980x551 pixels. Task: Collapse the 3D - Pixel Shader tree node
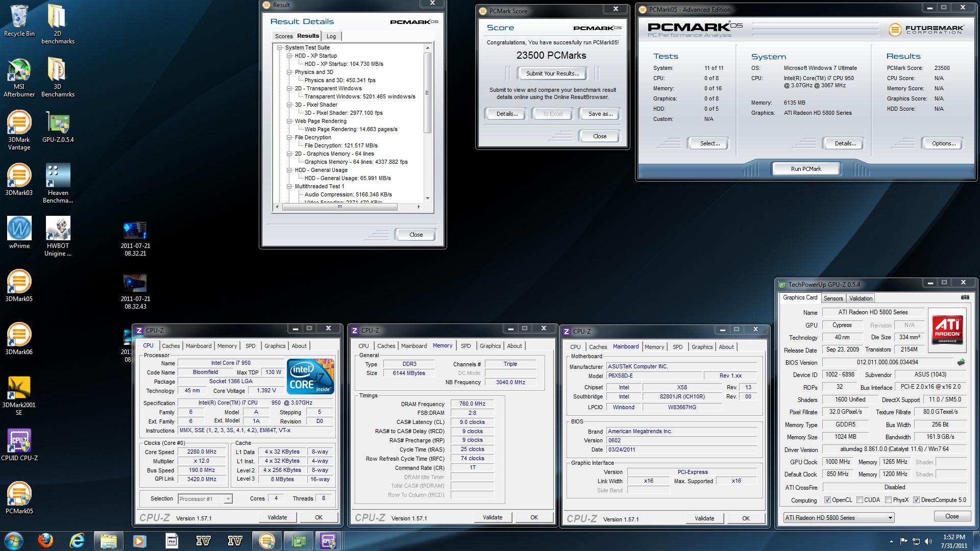(289, 105)
